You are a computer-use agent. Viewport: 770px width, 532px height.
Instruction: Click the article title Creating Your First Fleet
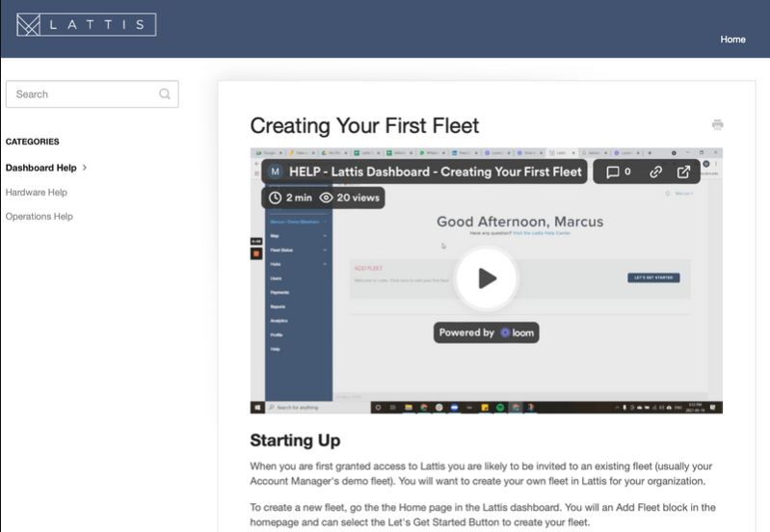tap(364, 125)
